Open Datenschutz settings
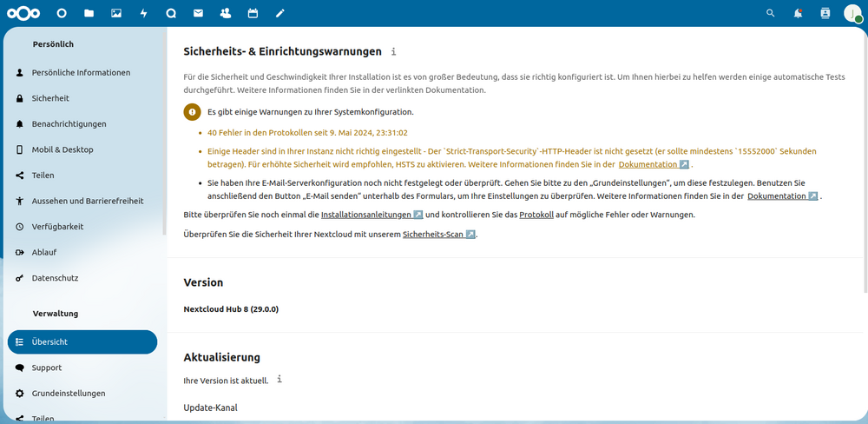868x424 pixels. (x=82, y=278)
